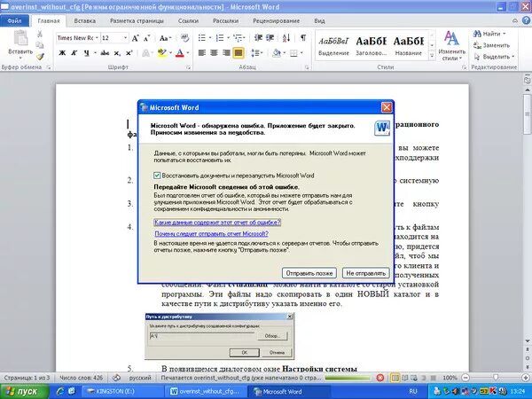Click the shrink font A icon
The height and width of the screenshot is (399, 532).
[147, 38]
